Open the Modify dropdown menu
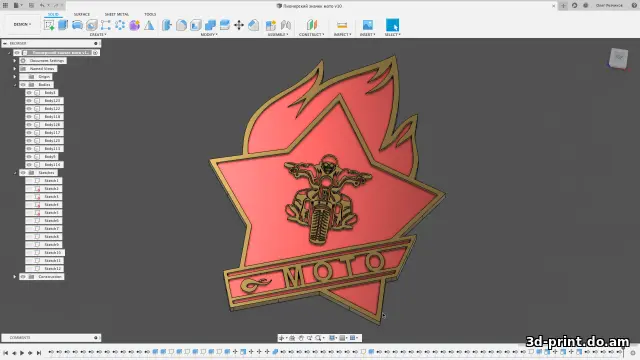Image resolution: width=640 pixels, height=360 pixels. [209, 35]
